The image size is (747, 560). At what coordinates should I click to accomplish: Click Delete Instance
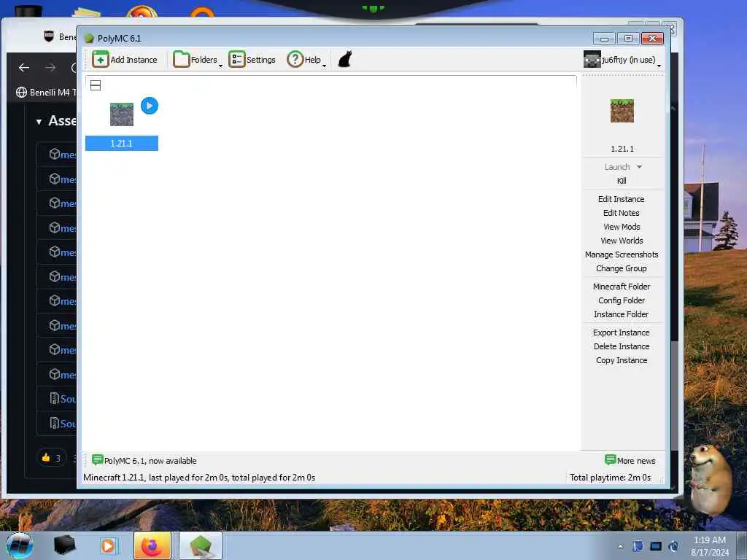point(622,346)
